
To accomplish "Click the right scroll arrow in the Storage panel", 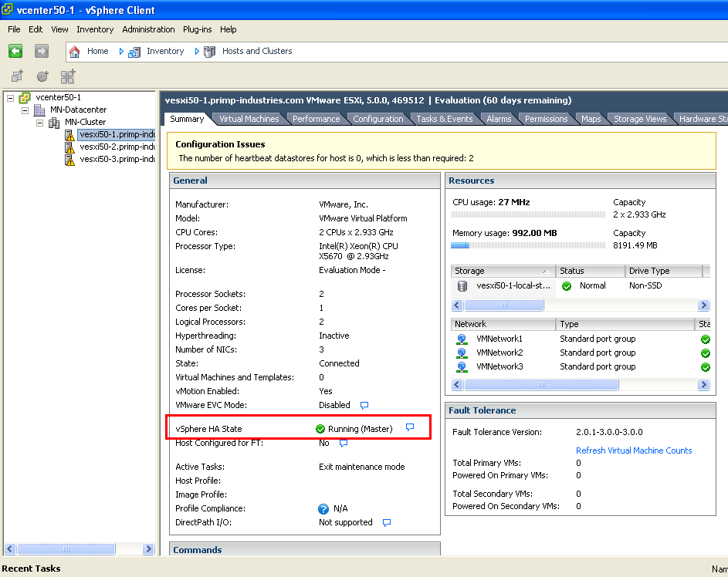I will (x=703, y=305).
